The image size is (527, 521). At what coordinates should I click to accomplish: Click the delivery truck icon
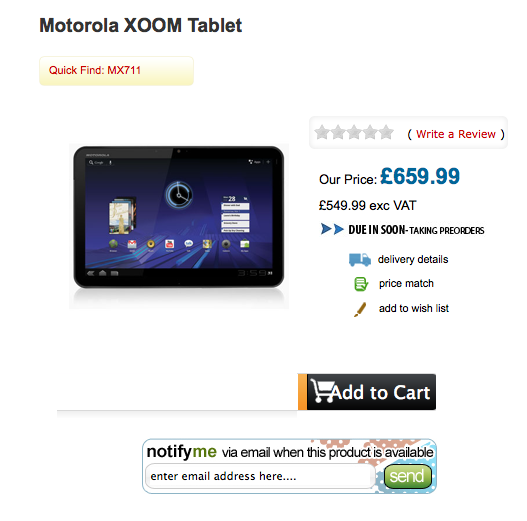point(360,260)
